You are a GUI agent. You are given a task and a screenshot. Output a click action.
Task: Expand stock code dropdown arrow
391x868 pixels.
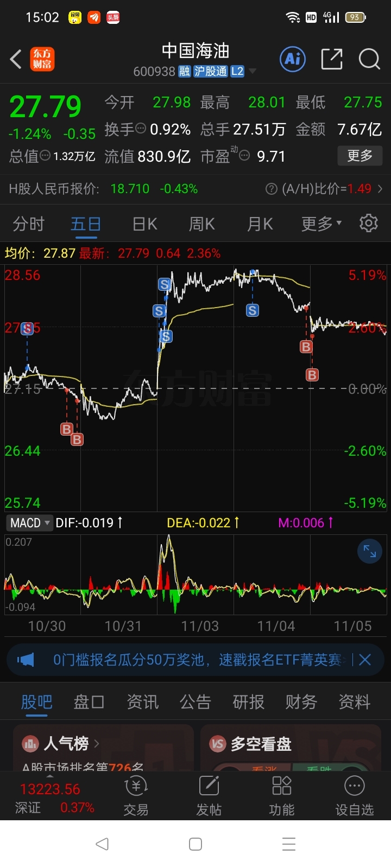[253, 72]
